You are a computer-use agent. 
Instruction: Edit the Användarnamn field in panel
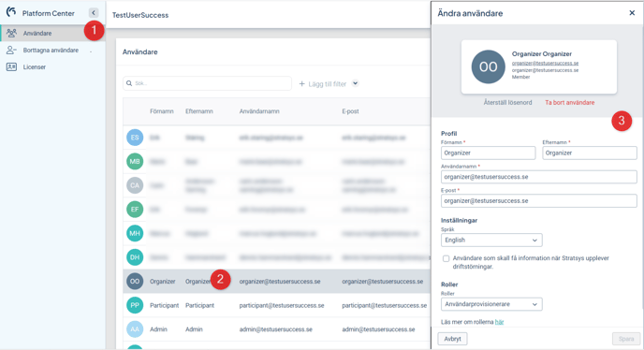(x=539, y=177)
